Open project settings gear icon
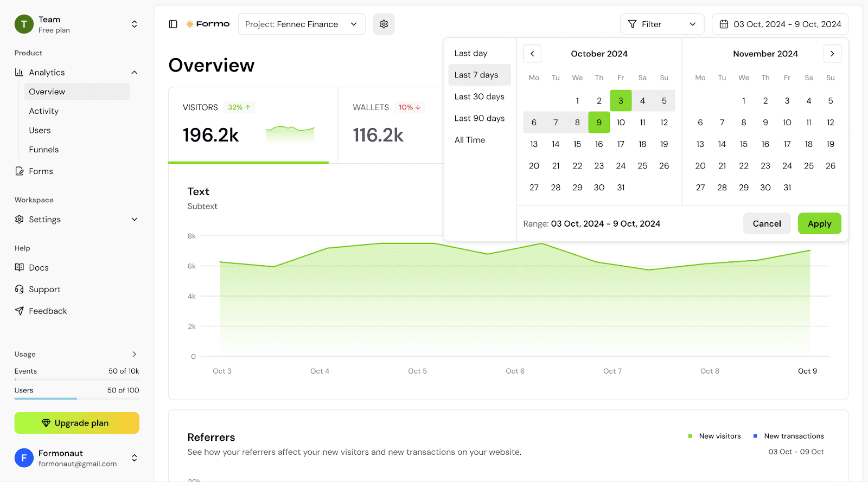868x482 pixels. 384,24
